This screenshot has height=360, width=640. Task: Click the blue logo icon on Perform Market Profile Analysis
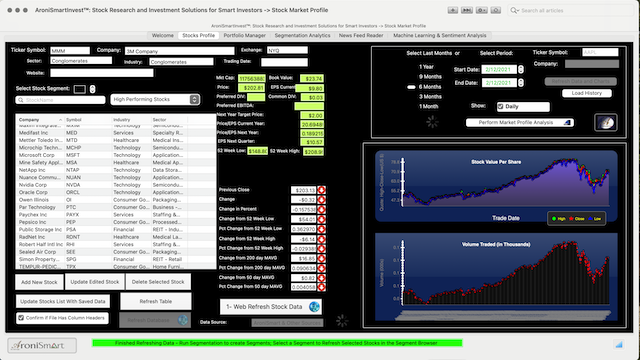click(567, 122)
